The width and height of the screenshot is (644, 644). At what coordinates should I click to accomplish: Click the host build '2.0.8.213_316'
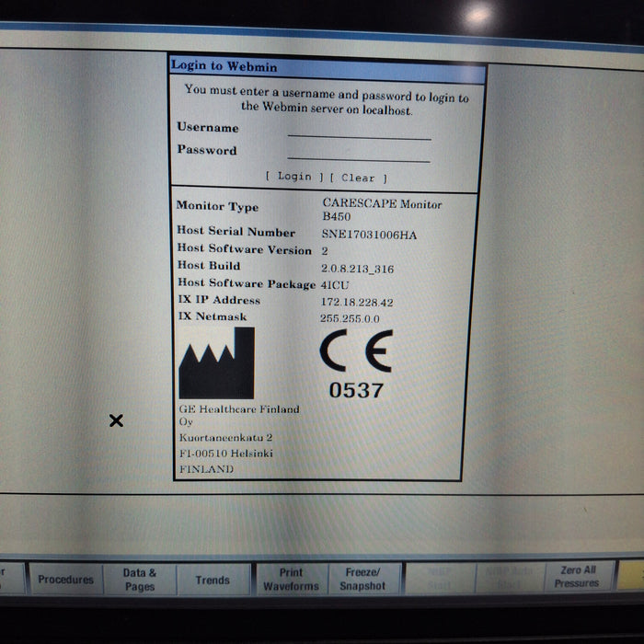(357, 269)
